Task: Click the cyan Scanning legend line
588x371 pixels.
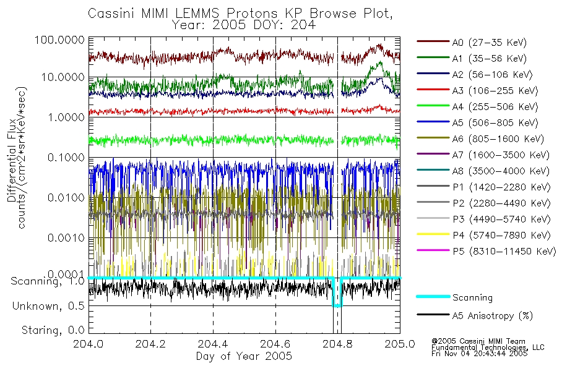Action: coord(433,296)
